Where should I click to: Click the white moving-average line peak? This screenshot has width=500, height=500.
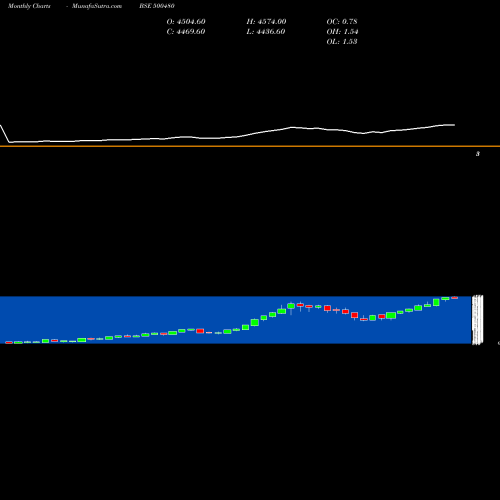[x=292, y=127]
